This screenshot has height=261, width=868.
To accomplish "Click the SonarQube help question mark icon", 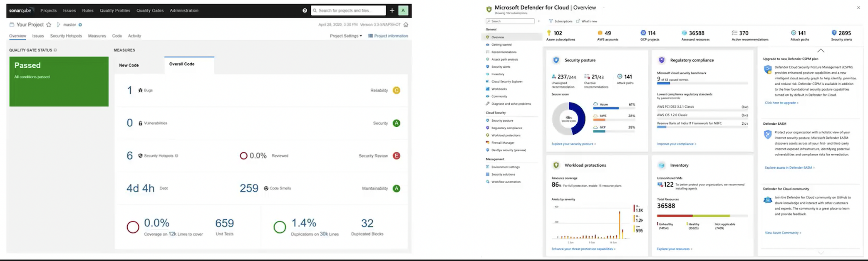I will 305,10.
